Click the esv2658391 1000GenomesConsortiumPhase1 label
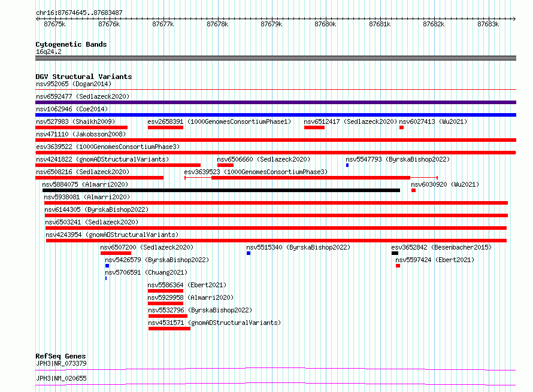 [x=219, y=121]
